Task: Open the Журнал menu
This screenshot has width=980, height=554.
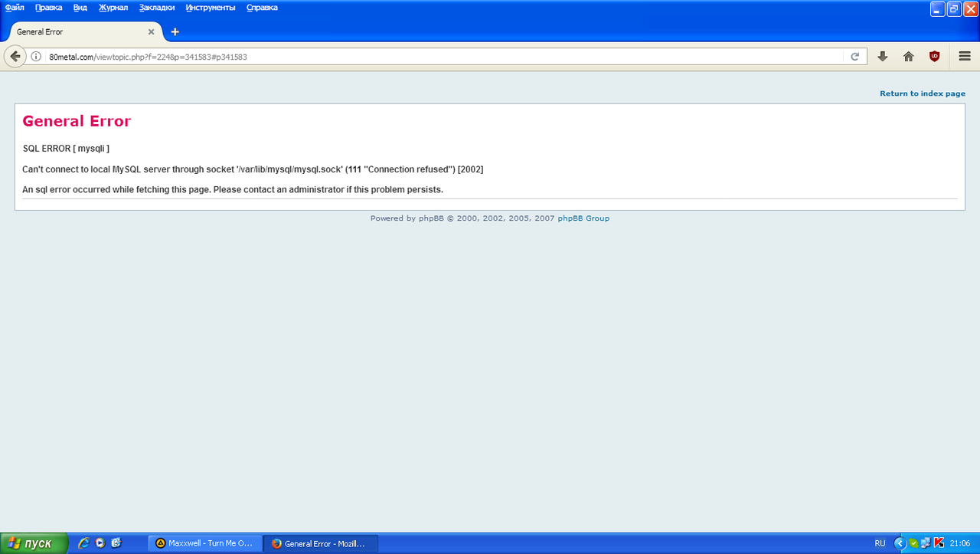Action: [113, 8]
